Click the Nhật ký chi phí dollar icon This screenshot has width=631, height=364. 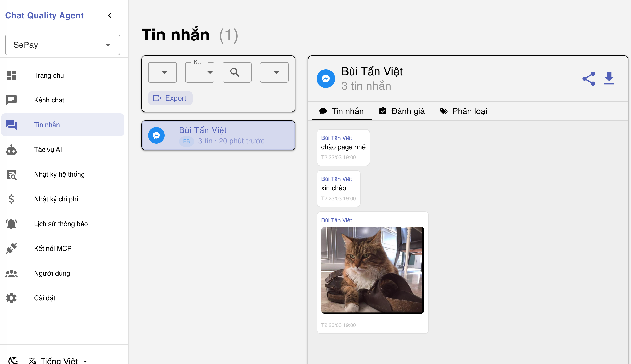[11, 199]
